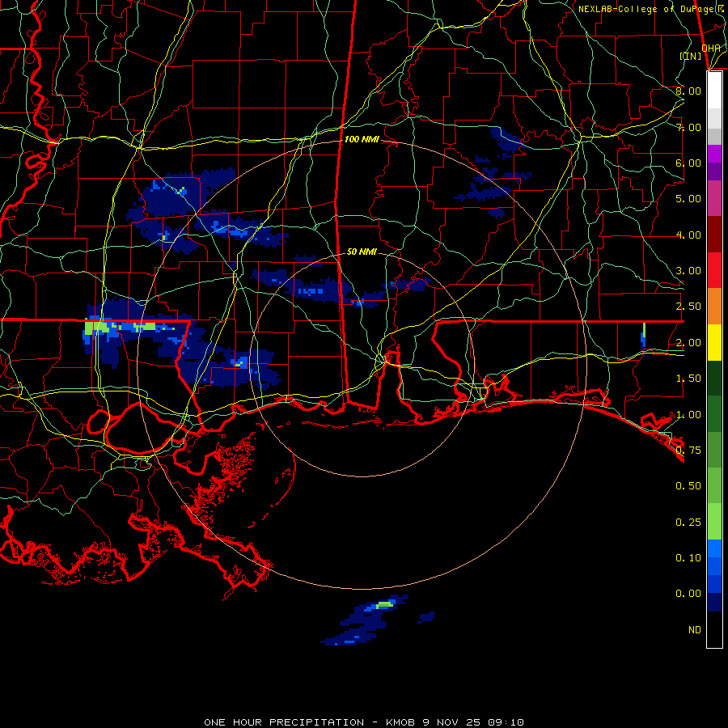Select the bright red legend swatch at 3.00
Viewport: 728px width, 728px height.
pyautogui.click(x=714, y=270)
